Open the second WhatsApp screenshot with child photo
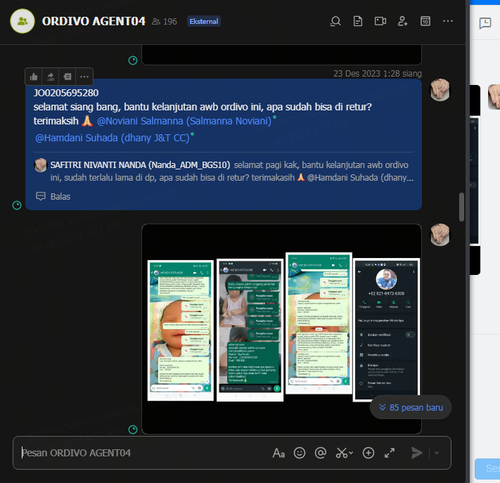This screenshot has width=500, height=483. click(x=250, y=330)
